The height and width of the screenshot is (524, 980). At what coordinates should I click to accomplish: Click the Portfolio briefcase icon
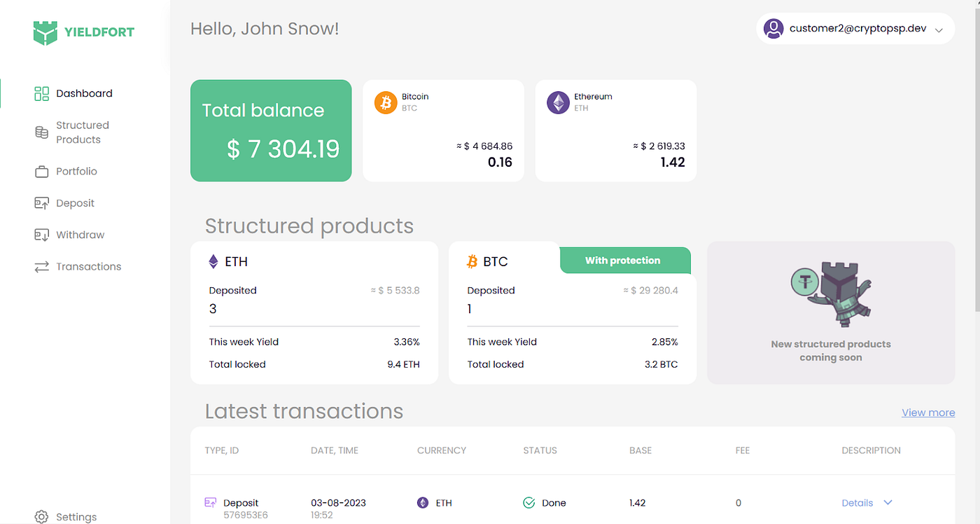click(41, 171)
